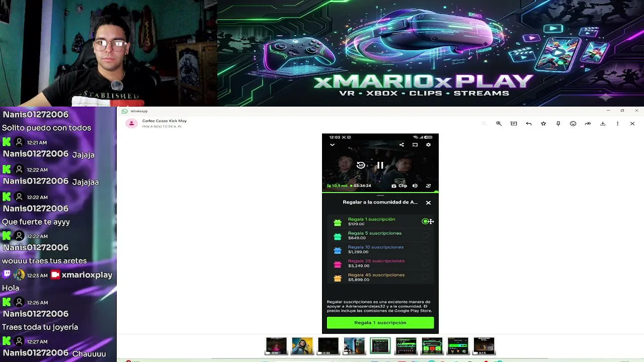The height and width of the screenshot is (362, 644).
Task: Click the 03:34:24 stream duration
Action: click(x=362, y=186)
